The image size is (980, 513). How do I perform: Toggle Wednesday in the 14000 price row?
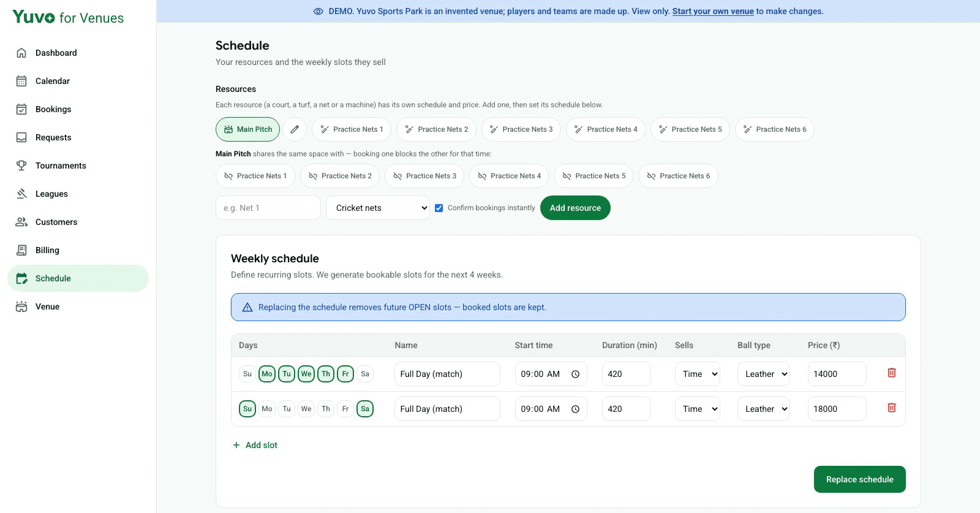(306, 374)
